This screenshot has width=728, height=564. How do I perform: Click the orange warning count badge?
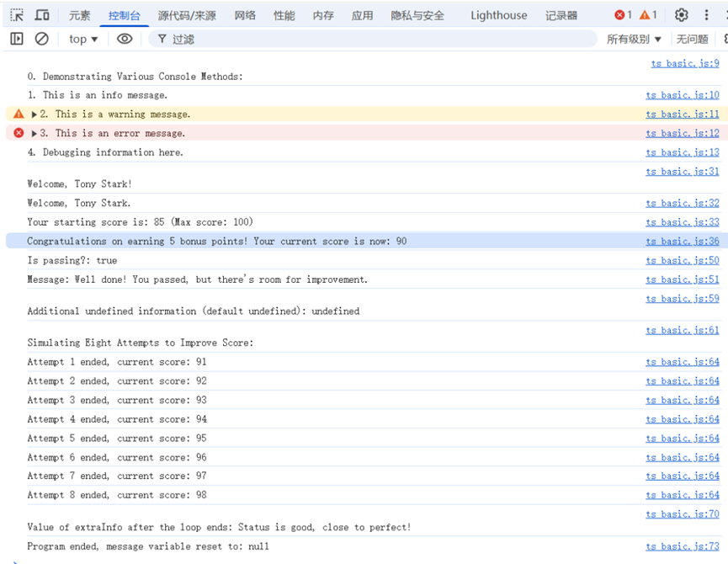pyautogui.click(x=648, y=15)
